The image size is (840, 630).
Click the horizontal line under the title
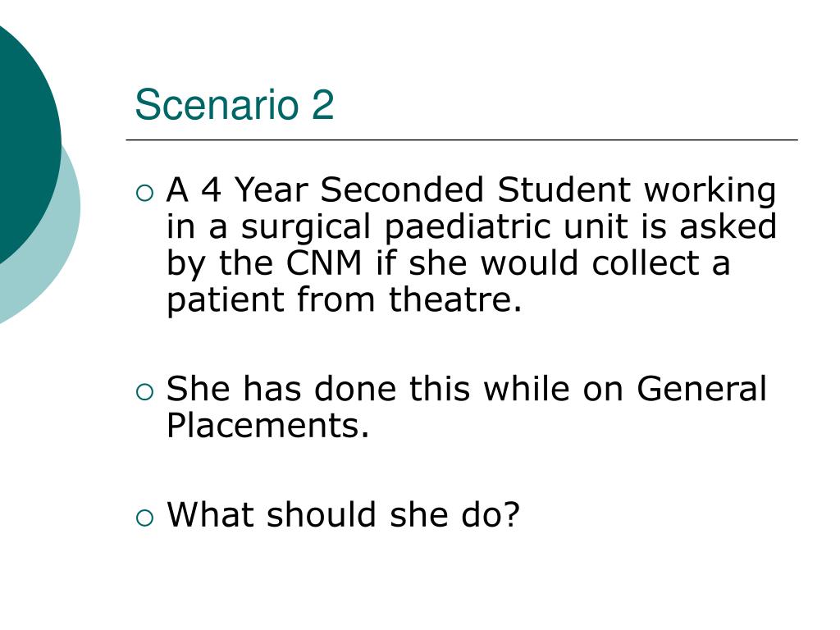click(462, 139)
